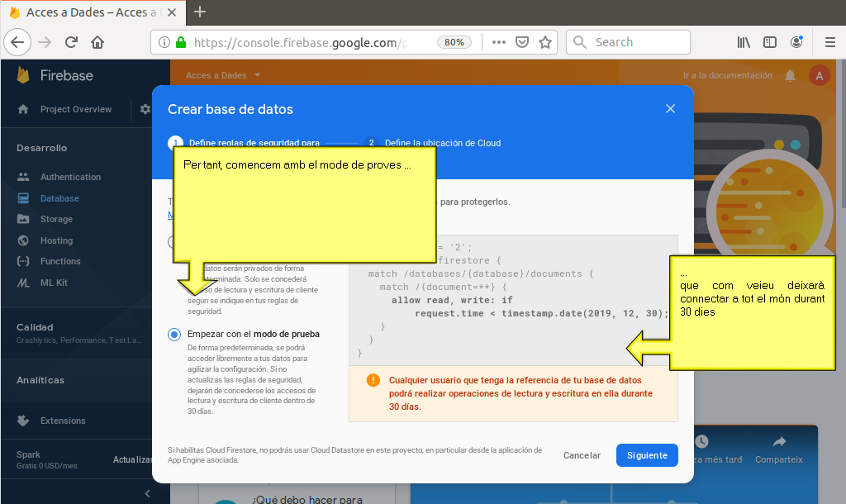Go to browser home page icon
Viewport: 846px width, 504px height.
[97, 42]
